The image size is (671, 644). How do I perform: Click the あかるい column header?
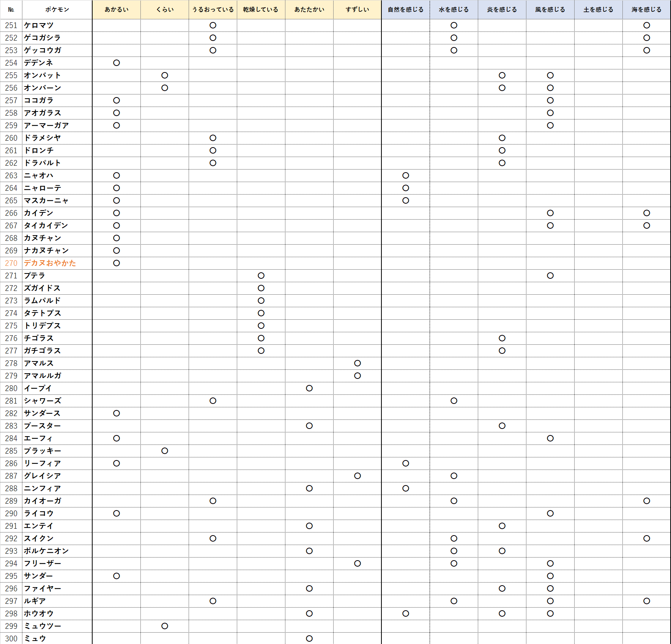117,9
